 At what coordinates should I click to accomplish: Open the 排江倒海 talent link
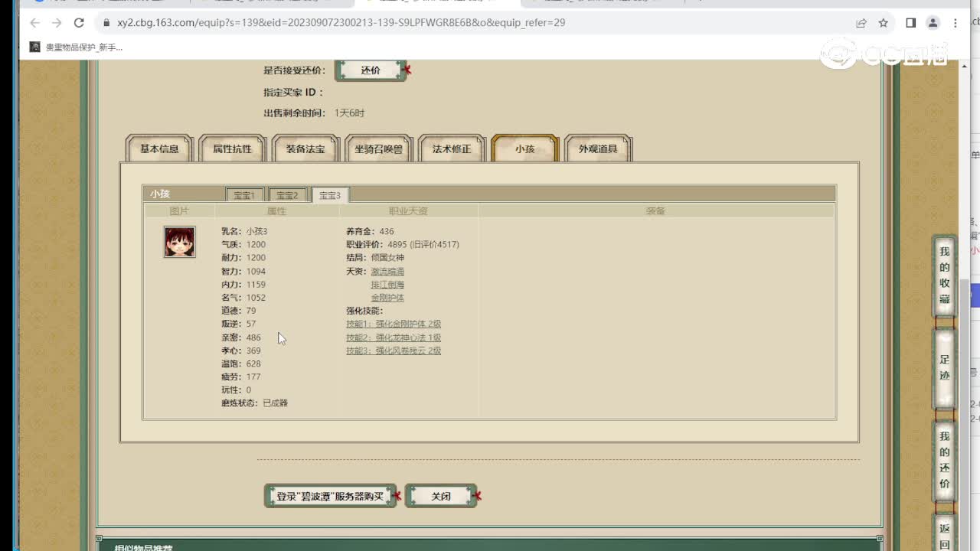(x=387, y=285)
